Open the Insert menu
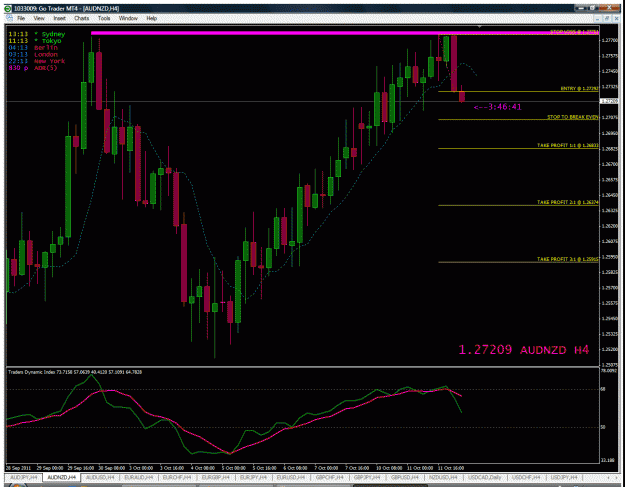This screenshot has height=487, width=625. (x=59, y=18)
